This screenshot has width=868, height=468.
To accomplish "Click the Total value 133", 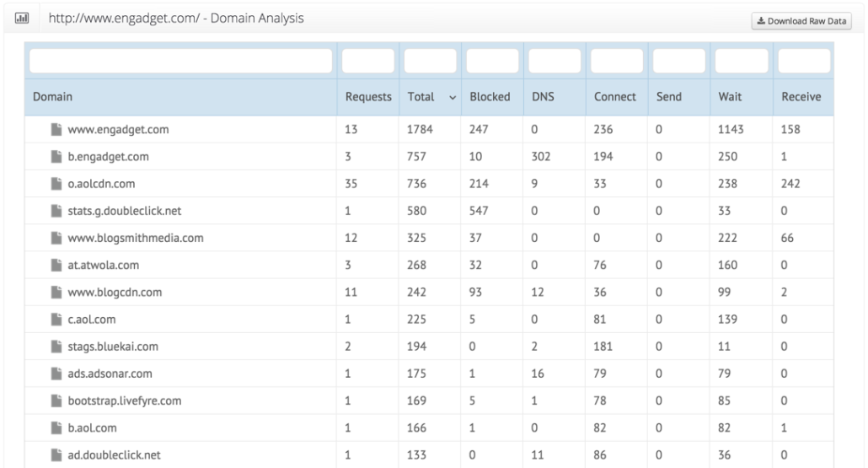I will pyautogui.click(x=417, y=455).
